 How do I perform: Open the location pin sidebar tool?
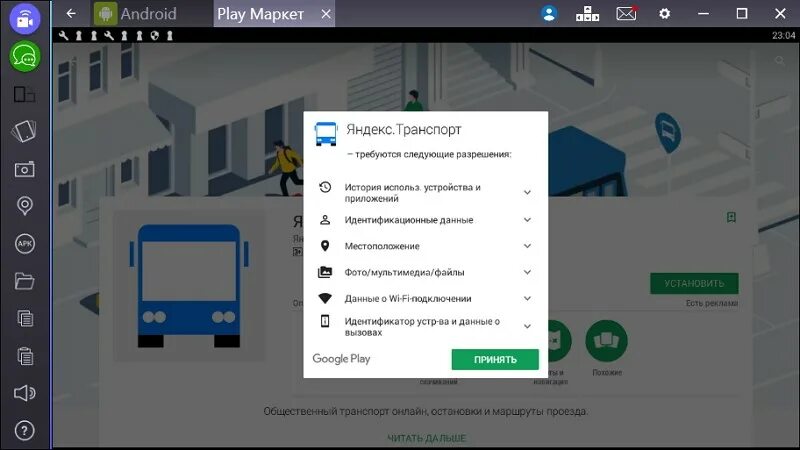tap(24, 206)
